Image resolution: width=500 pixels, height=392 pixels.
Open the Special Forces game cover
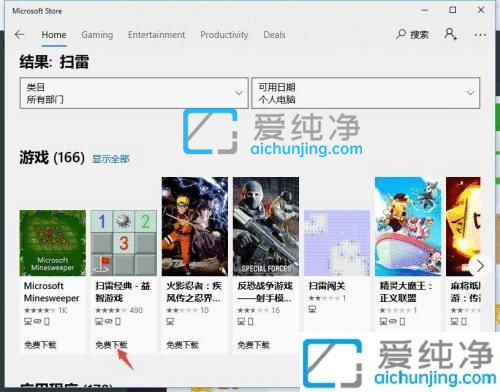[266, 227]
